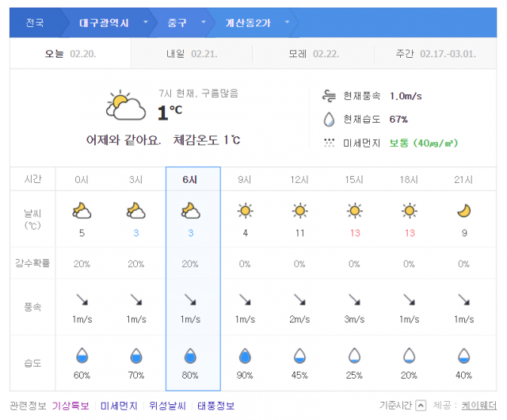The width and height of the screenshot is (507, 420).
Task: Click the 18시 time column header
Action: 409,179
